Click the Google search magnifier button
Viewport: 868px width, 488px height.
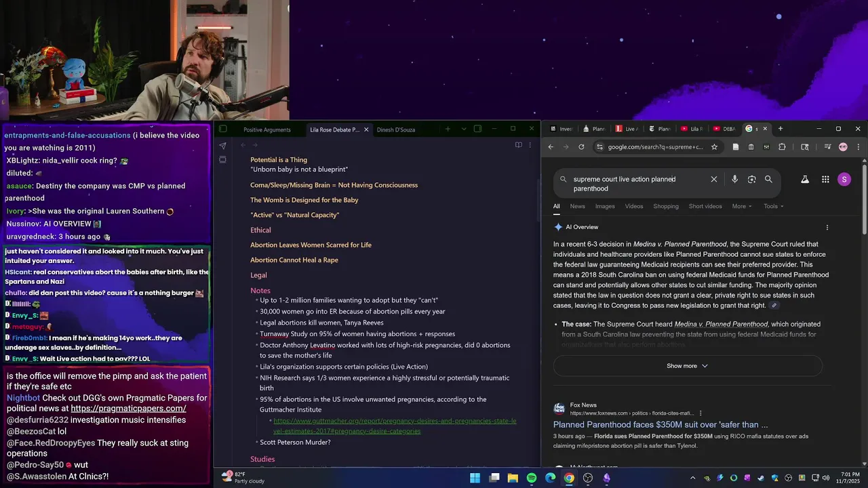click(x=768, y=180)
